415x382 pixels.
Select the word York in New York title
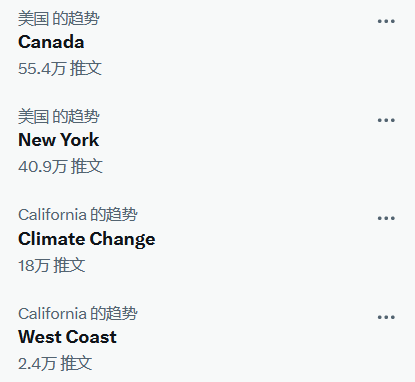pyautogui.click(x=80, y=140)
